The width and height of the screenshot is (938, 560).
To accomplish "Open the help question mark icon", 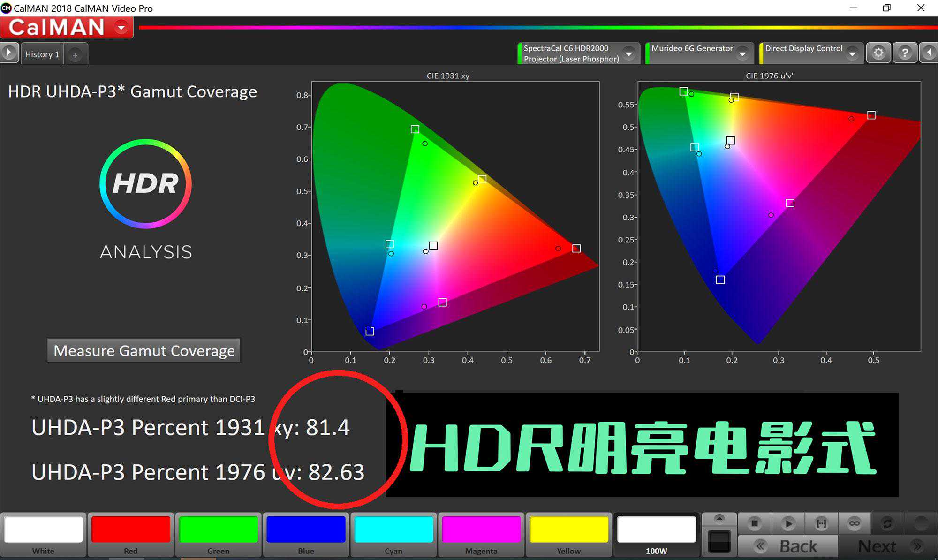I will tap(905, 53).
